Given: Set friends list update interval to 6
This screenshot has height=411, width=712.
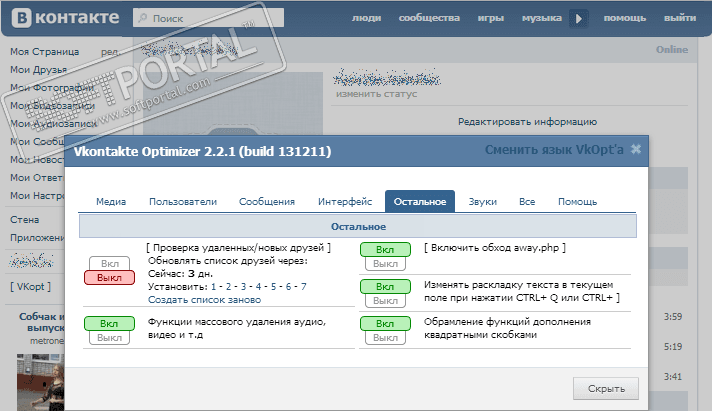Looking at the screenshot, I should pos(288,287).
